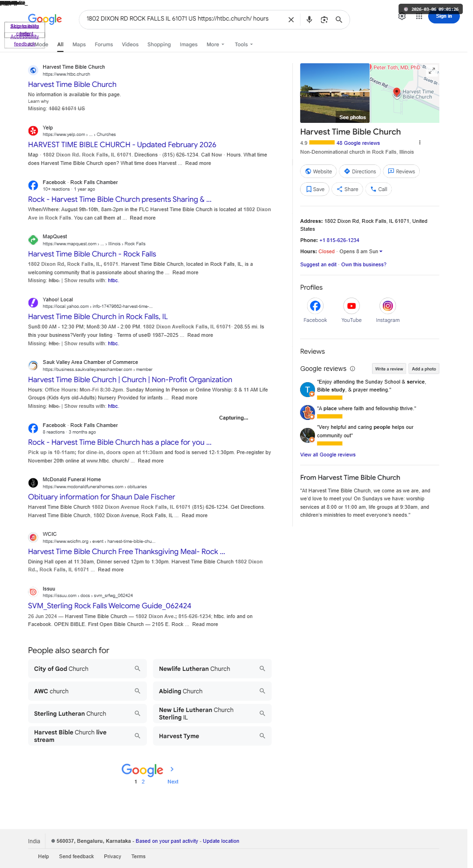Click the Google reviews info icon
This screenshot has width=473, height=868.
click(352, 369)
